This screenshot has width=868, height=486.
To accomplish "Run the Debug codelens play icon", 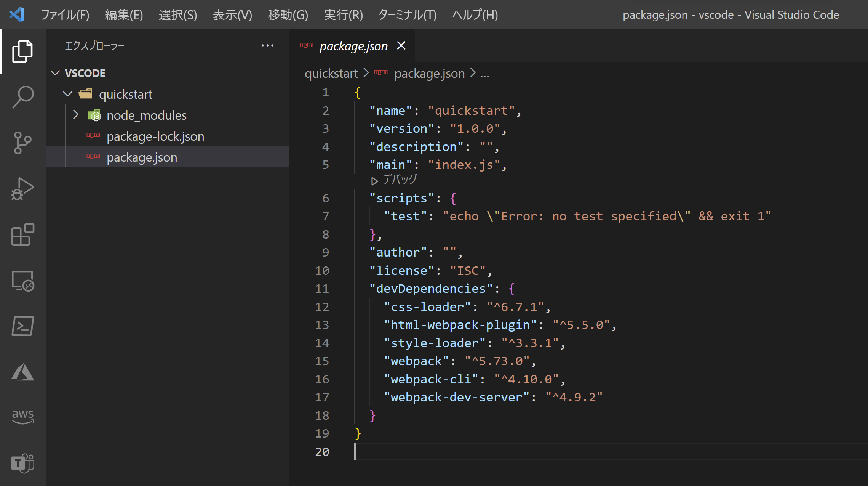I will pos(374,181).
